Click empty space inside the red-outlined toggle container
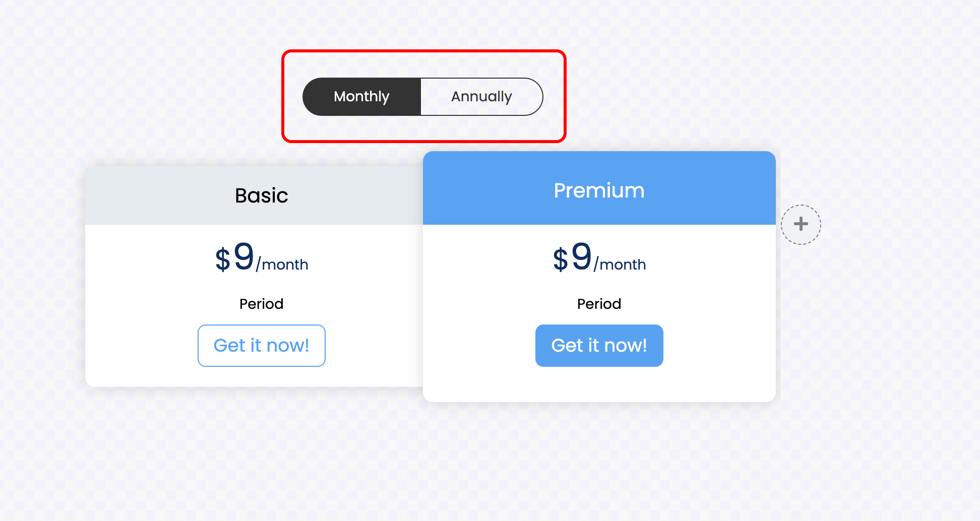Viewport: 980px width, 521px height. [423, 129]
